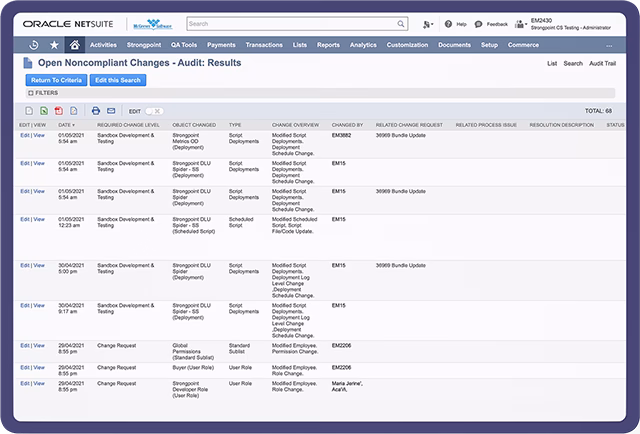The height and width of the screenshot is (434, 640).
Task: Edit the Strongpoint Metrics OD row
Action: point(24,135)
